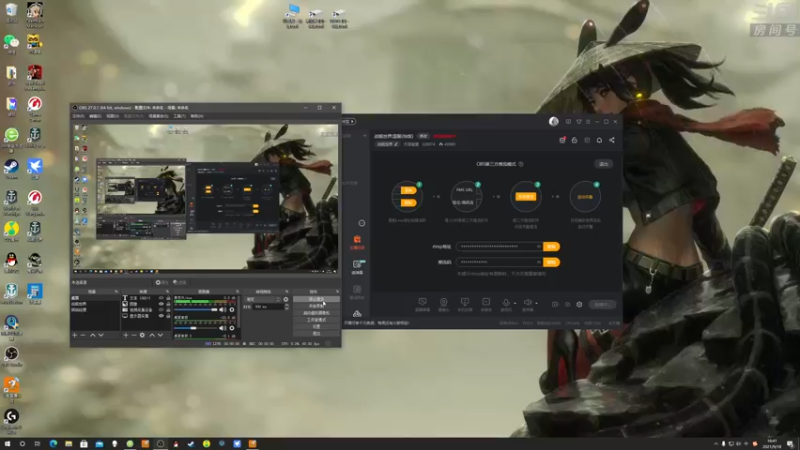Image resolution: width=800 pixels, height=450 pixels.
Task: Expand microphone options arrow in streaming app
Action: 514,304
